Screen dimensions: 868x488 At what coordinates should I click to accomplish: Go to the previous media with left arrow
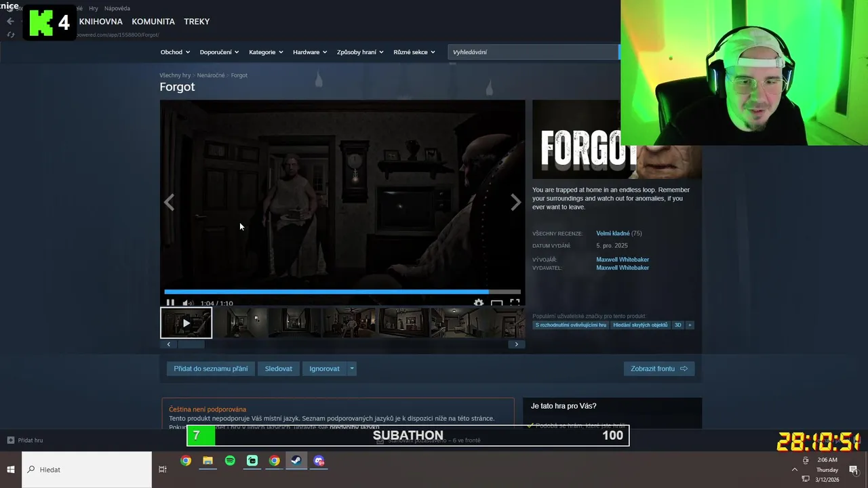click(169, 202)
